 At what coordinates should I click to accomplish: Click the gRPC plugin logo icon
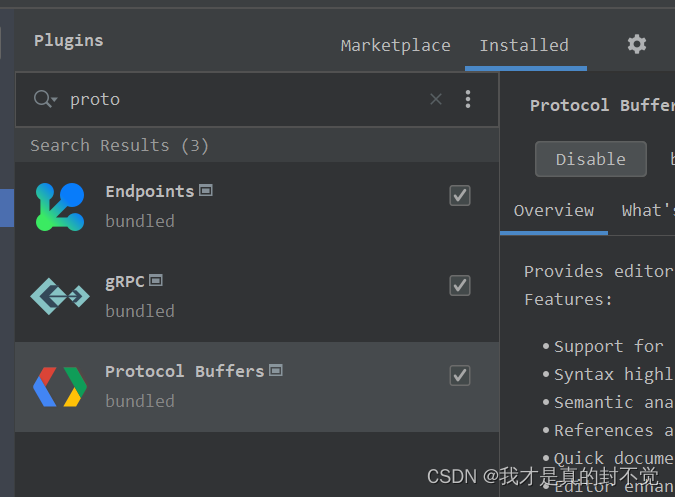(x=60, y=296)
